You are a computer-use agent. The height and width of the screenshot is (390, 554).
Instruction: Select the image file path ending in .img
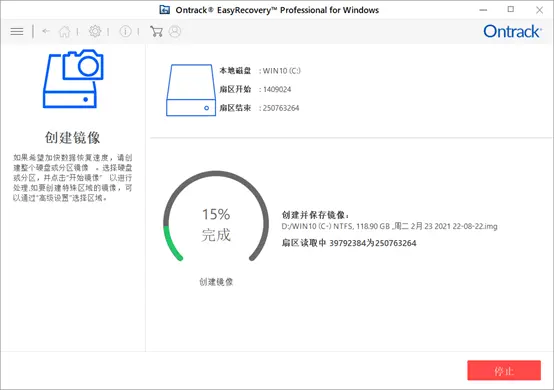click(389, 226)
